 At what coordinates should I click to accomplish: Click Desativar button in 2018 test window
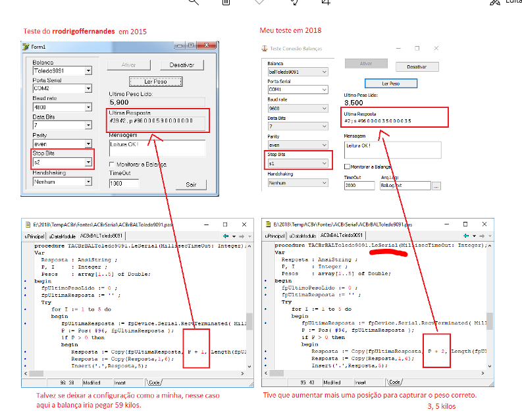417,67
